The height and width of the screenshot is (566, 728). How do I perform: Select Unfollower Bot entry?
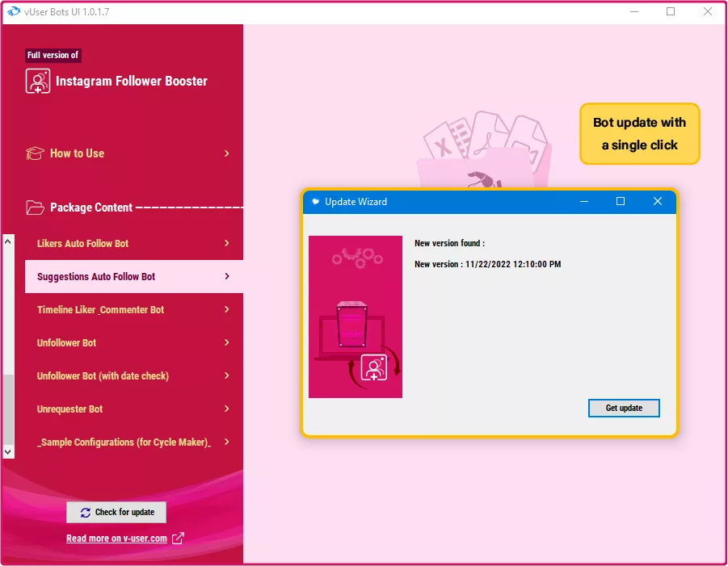[133, 342]
